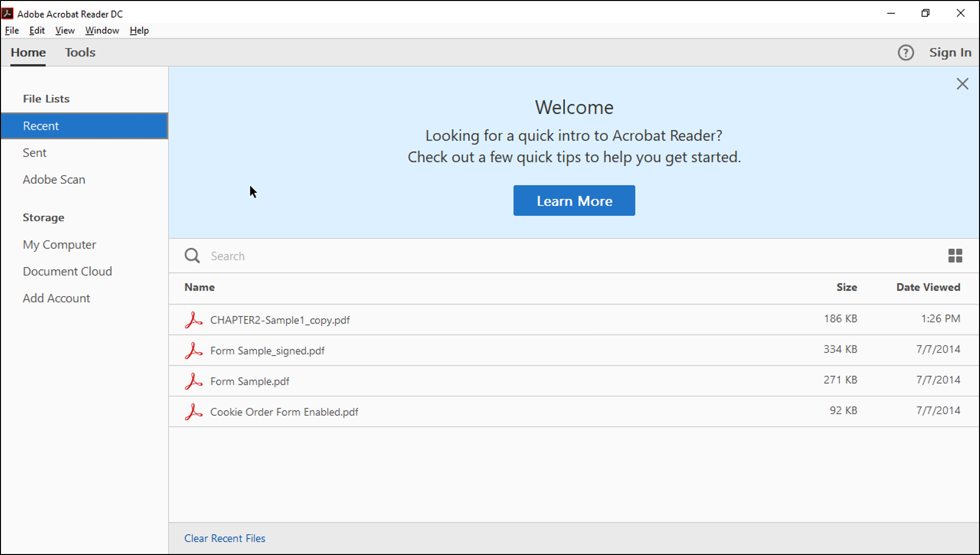This screenshot has height=555, width=980.
Task: Click the search magnifier icon
Action: (192, 255)
